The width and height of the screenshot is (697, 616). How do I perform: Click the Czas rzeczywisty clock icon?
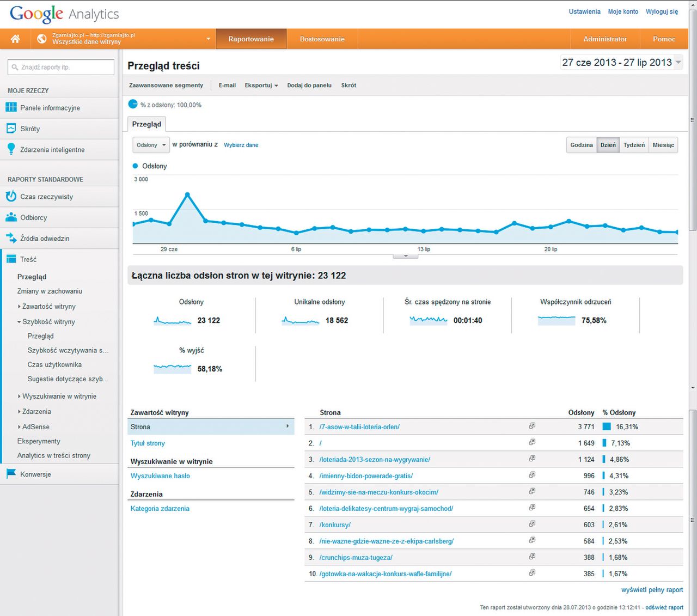(x=11, y=196)
